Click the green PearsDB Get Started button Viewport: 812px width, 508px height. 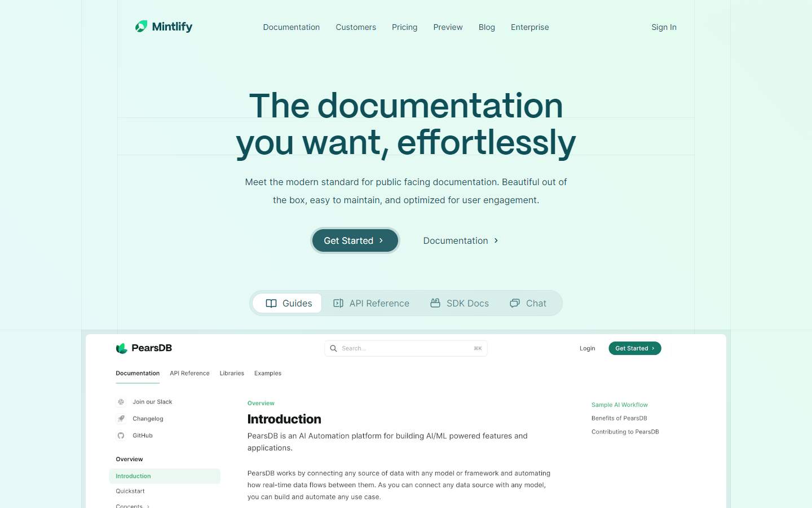coord(635,348)
